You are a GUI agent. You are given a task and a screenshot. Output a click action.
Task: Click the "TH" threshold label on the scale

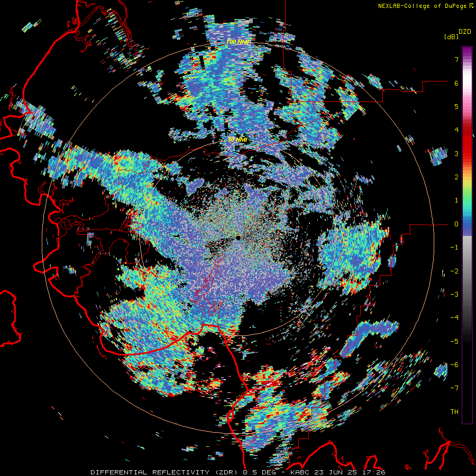[454, 412]
